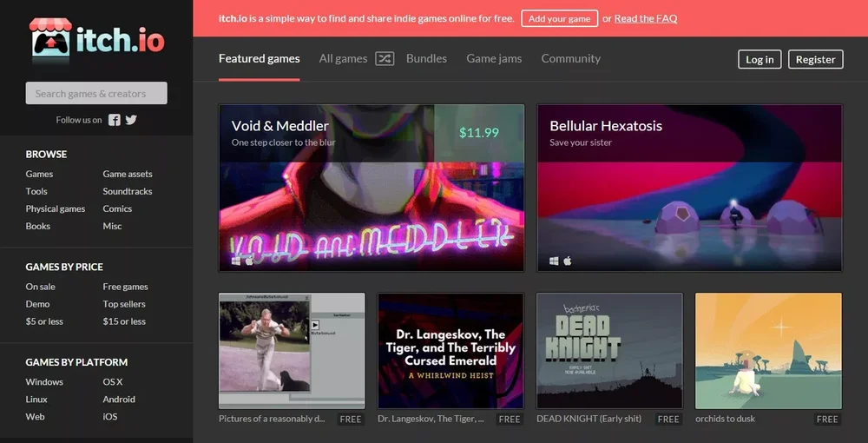Viewport: 868px width, 443px height.
Task: Open the Twitter follow icon
Action: click(x=131, y=120)
